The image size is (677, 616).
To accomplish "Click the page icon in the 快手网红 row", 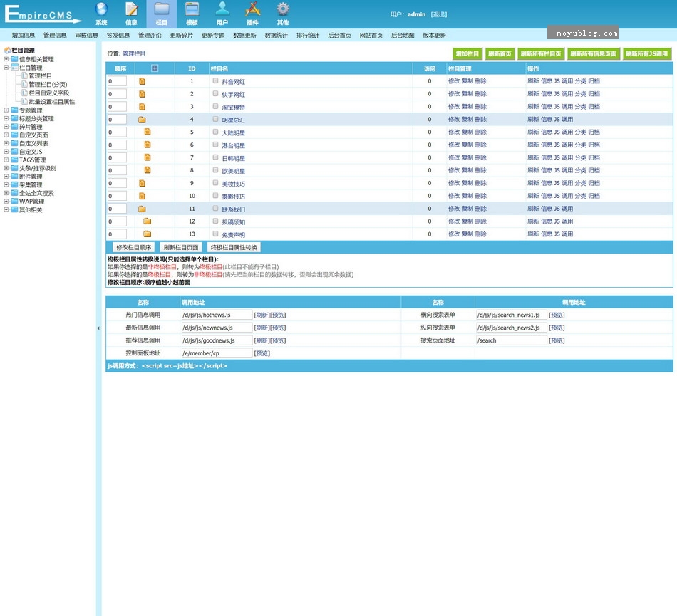I will (142, 94).
